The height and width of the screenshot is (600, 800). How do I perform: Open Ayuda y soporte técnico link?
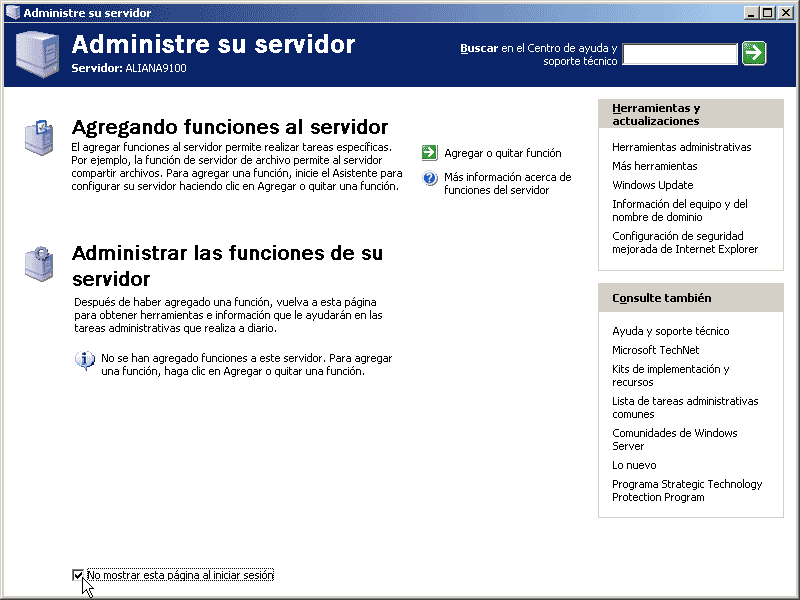[x=670, y=331]
